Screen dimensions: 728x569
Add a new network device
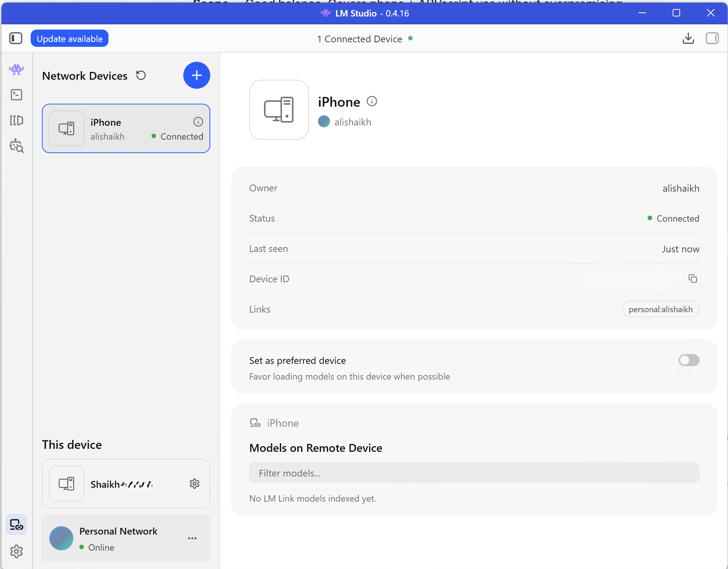[x=197, y=75]
